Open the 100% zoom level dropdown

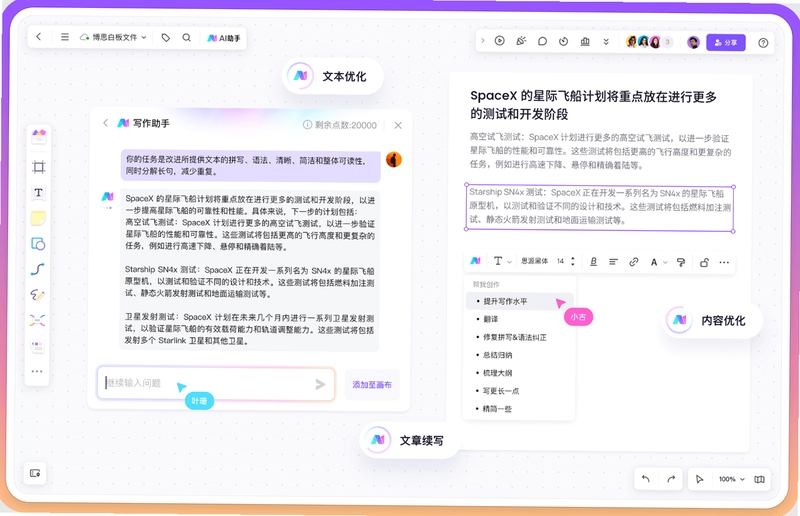tap(732, 479)
